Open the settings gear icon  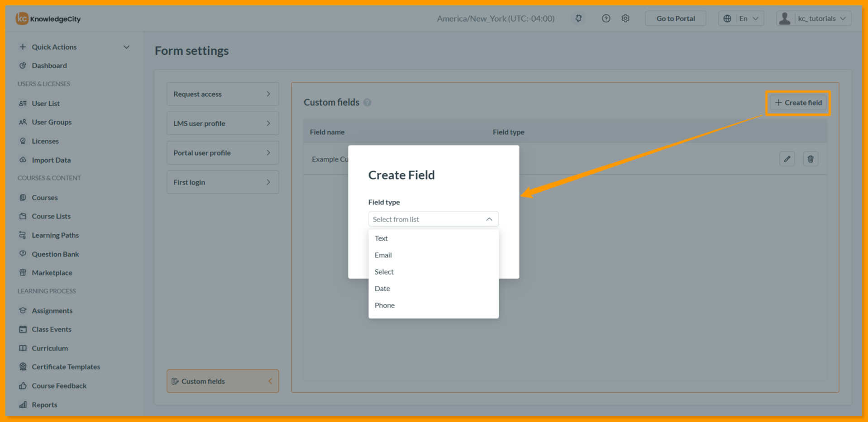tap(625, 19)
